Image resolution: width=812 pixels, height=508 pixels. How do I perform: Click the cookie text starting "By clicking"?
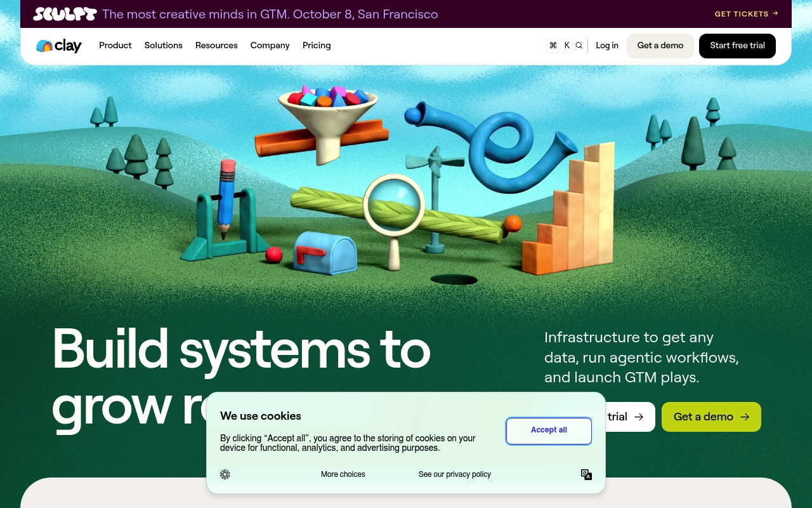click(x=348, y=443)
